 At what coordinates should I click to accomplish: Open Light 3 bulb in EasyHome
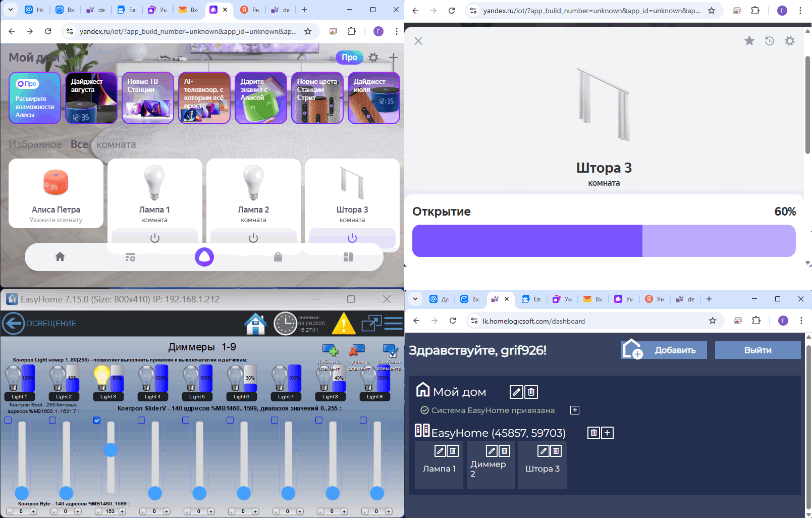tap(102, 378)
